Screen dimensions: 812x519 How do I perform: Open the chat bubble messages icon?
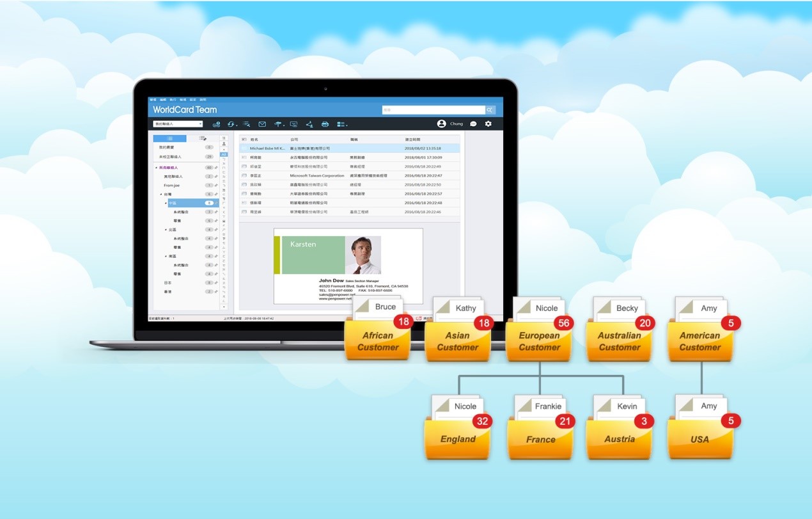(474, 124)
